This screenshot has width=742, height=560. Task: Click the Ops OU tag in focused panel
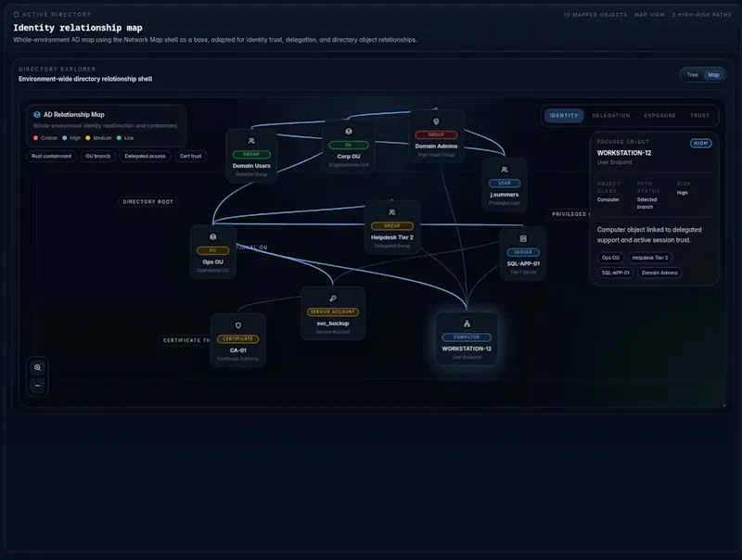(x=610, y=258)
